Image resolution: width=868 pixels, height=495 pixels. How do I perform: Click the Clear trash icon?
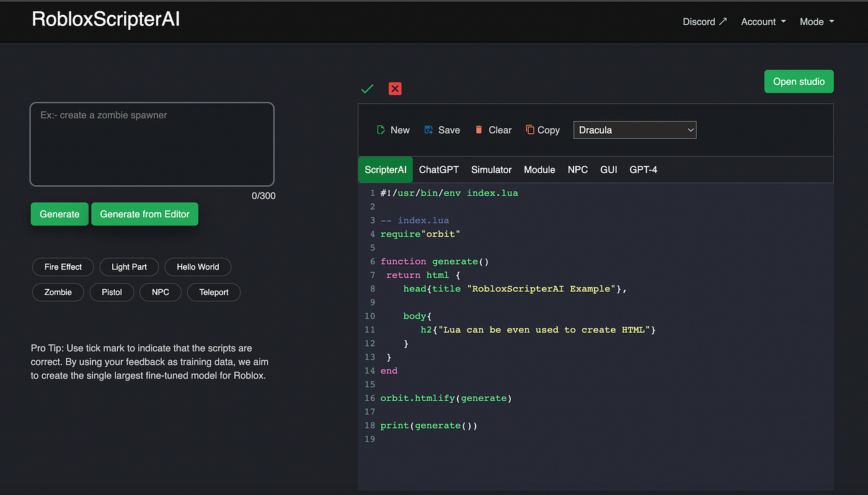[x=479, y=130]
